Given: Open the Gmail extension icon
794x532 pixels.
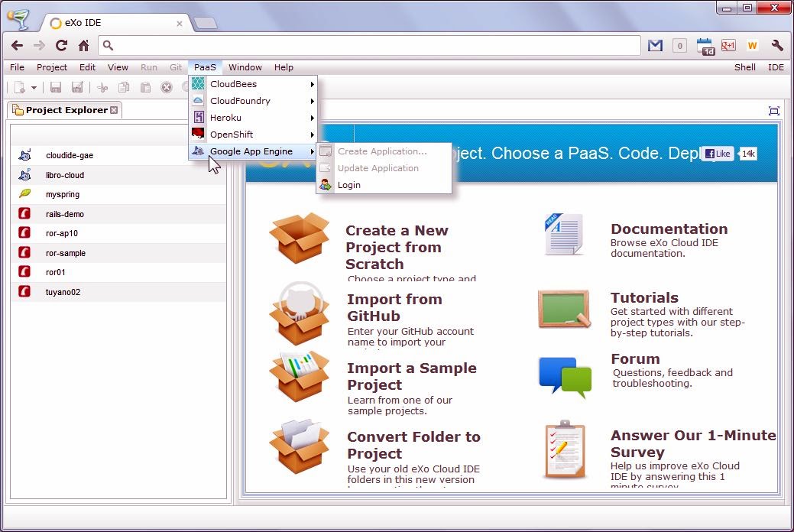Looking at the screenshot, I should 655,46.
